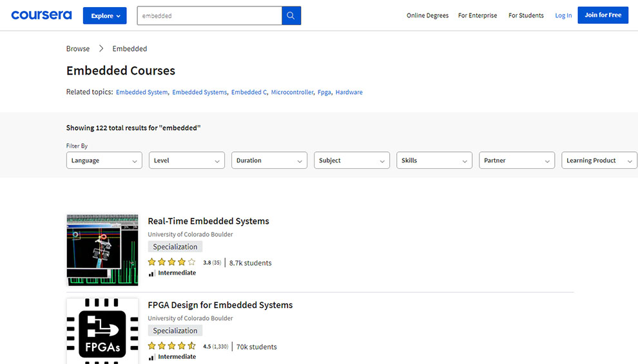
Task: Open FPGA Design for Embedded Systems title
Action: (x=220, y=305)
